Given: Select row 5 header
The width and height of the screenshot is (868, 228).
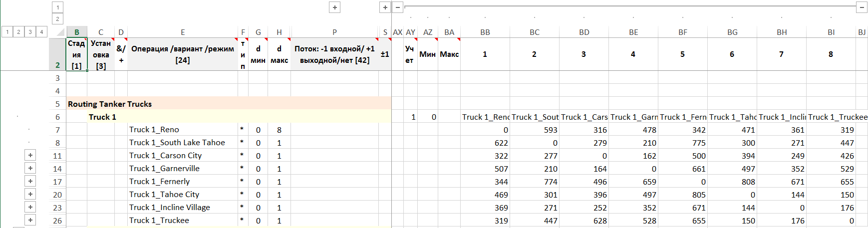Looking at the screenshot, I should click(57, 104).
